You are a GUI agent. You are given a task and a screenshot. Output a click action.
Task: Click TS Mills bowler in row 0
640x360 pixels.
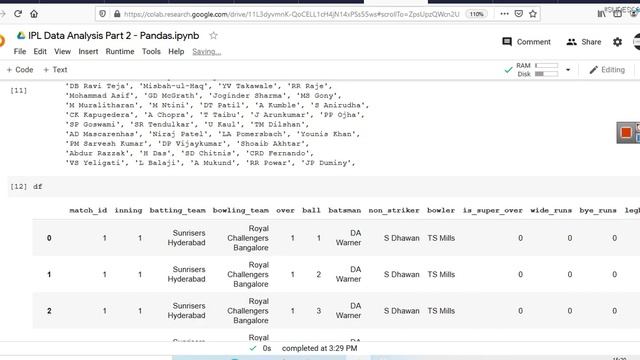coord(441,238)
